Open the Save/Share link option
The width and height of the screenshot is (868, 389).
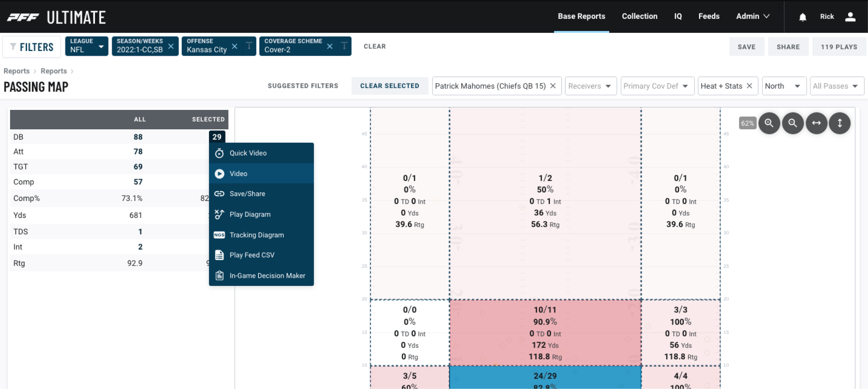click(x=247, y=193)
